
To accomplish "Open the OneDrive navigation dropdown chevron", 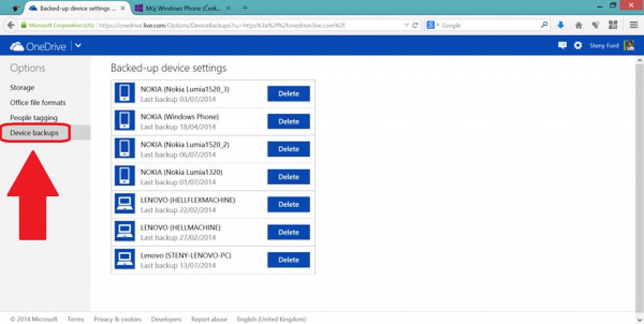I will click(x=78, y=46).
